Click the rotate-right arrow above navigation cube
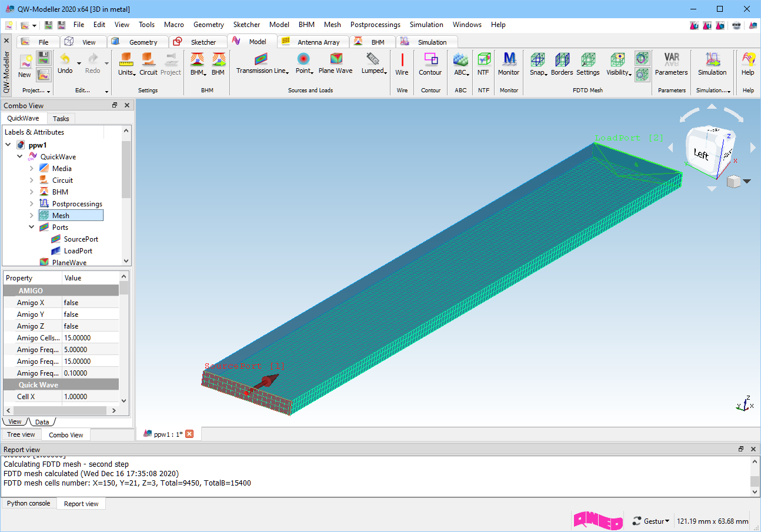Screen dimensions: 761x532 click(x=733, y=113)
